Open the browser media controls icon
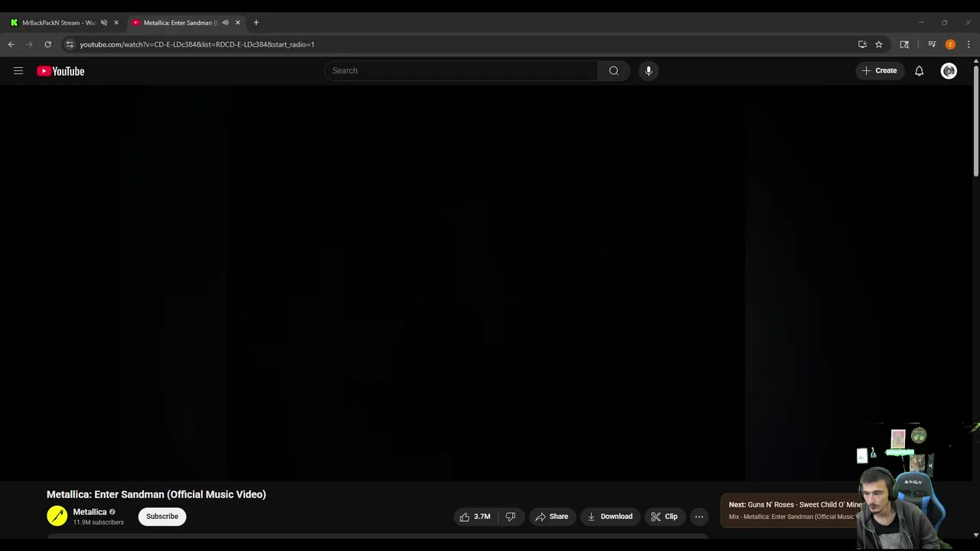Image resolution: width=980 pixels, height=551 pixels. [x=932, y=44]
